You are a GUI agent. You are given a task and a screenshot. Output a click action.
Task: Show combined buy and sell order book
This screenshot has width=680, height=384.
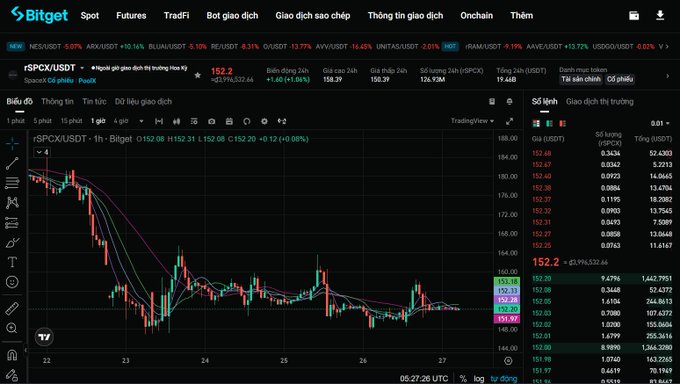click(x=536, y=124)
